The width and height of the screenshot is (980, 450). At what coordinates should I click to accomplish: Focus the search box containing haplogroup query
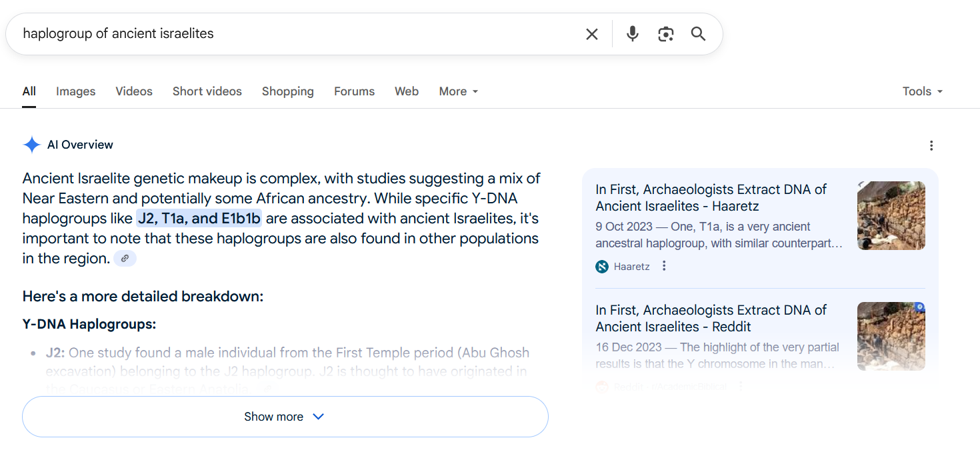click(293, 34)
